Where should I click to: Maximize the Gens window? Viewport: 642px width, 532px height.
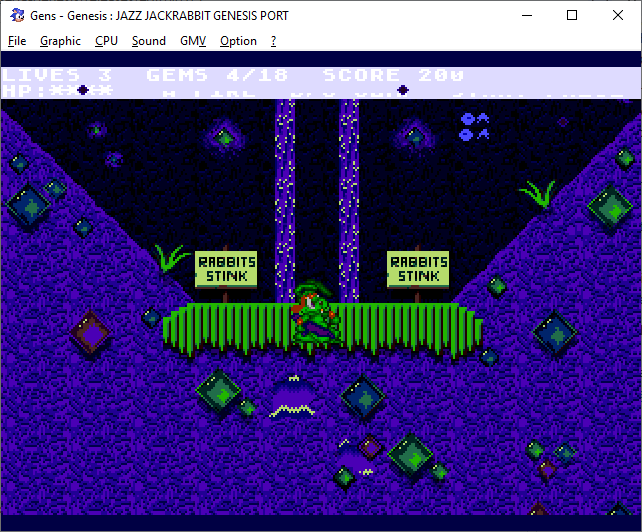point(572,15)
